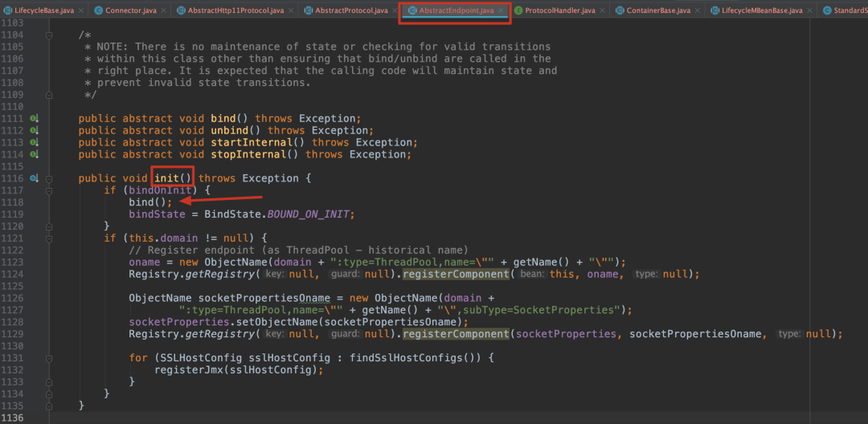Click socketPropertiesOname declaration on line 1126
This screenshot has width=868, height=424.
pos(264,298)
